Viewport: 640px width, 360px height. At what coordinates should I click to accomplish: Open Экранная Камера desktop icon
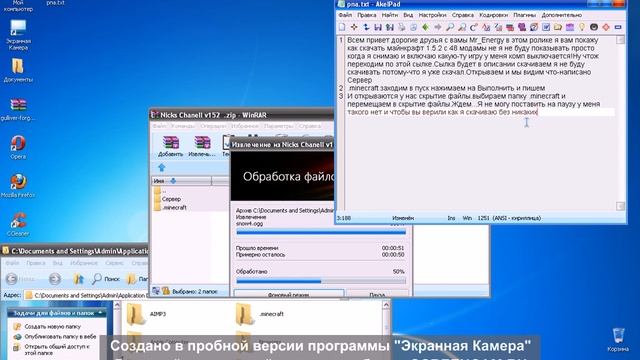(18, 35)
